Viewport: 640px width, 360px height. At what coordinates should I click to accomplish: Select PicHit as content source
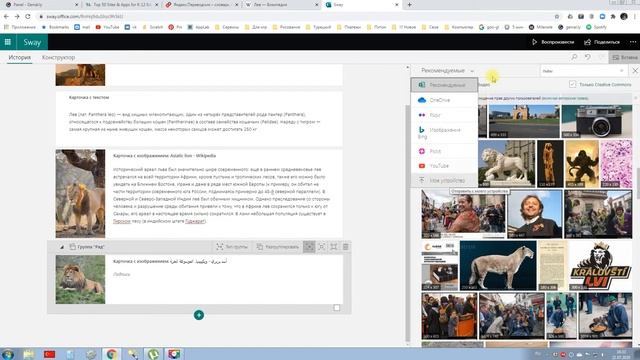[x=444, y=151]
